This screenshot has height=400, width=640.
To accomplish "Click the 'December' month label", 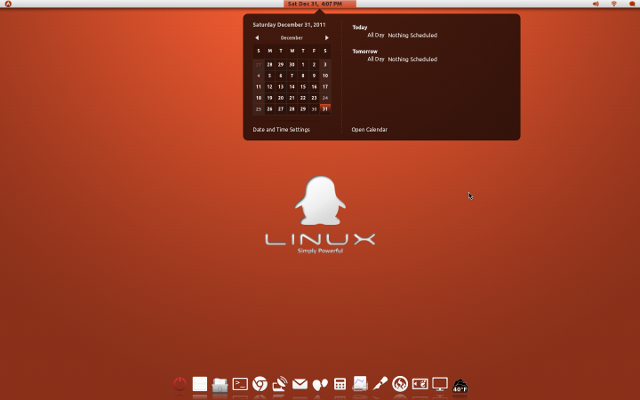I will coord(291,38).
